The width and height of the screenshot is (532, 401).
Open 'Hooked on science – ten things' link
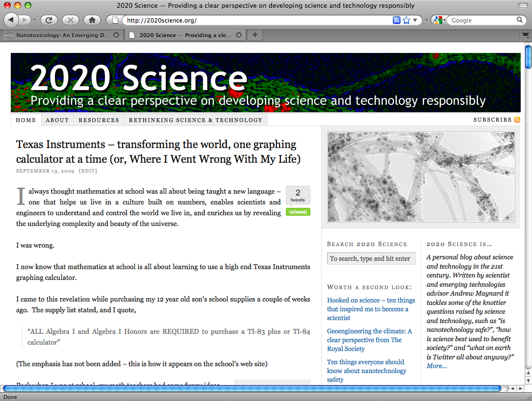click(371, 309)
